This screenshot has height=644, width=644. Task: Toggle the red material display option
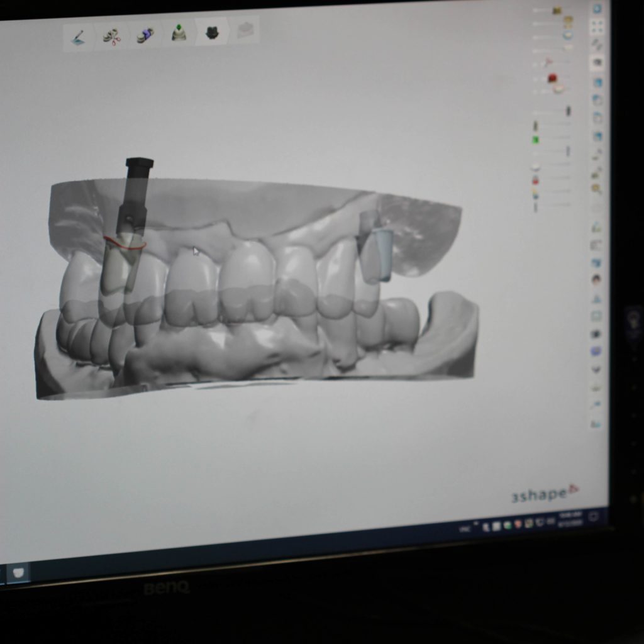552,78
